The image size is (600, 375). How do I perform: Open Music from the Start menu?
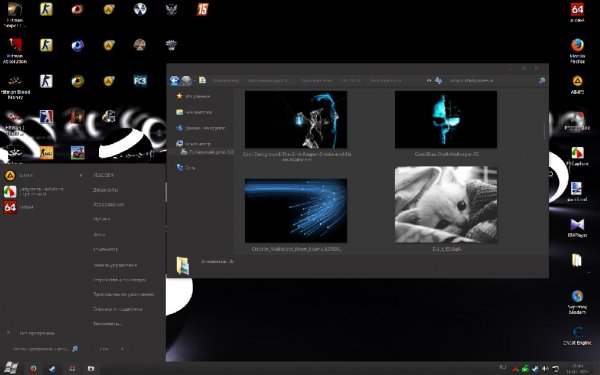click(x=101, y=219)
